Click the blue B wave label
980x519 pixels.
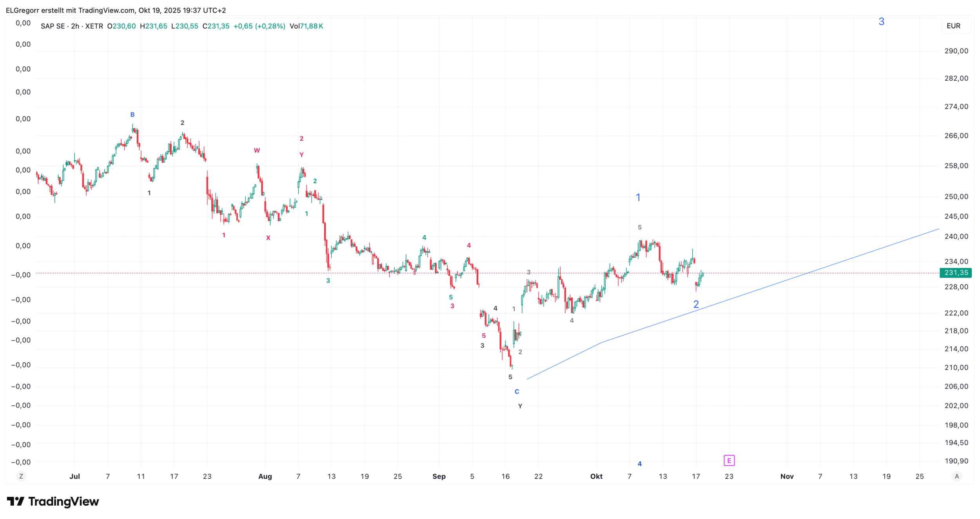(x=132, y=115)
